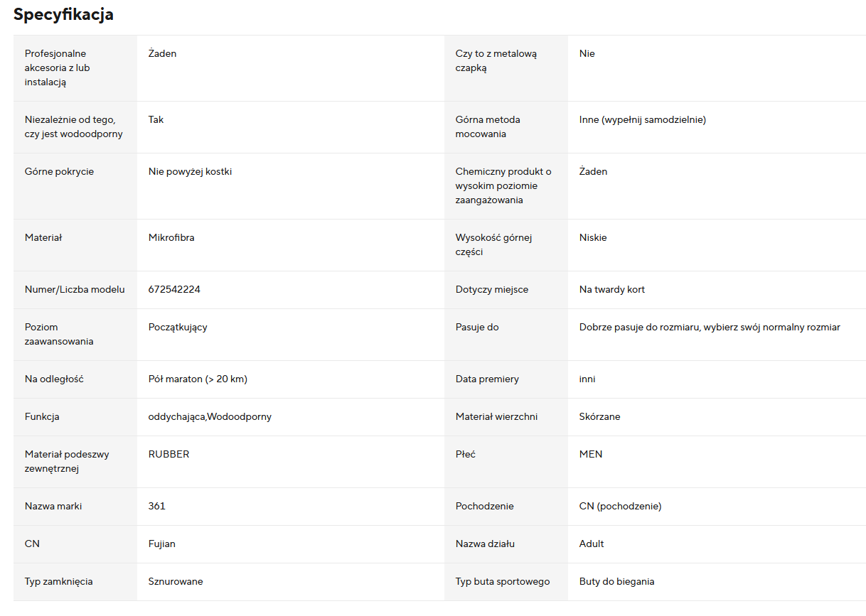Click the Sznurowane closure type value
The image size is (866, 616).
pyautogui.click(x=176, y=581)
